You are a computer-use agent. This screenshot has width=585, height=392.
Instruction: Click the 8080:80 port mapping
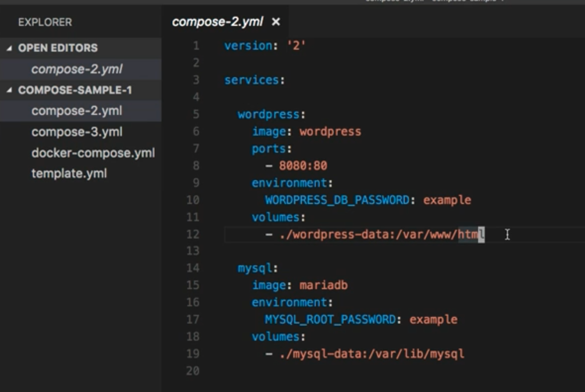coord(303,166)
